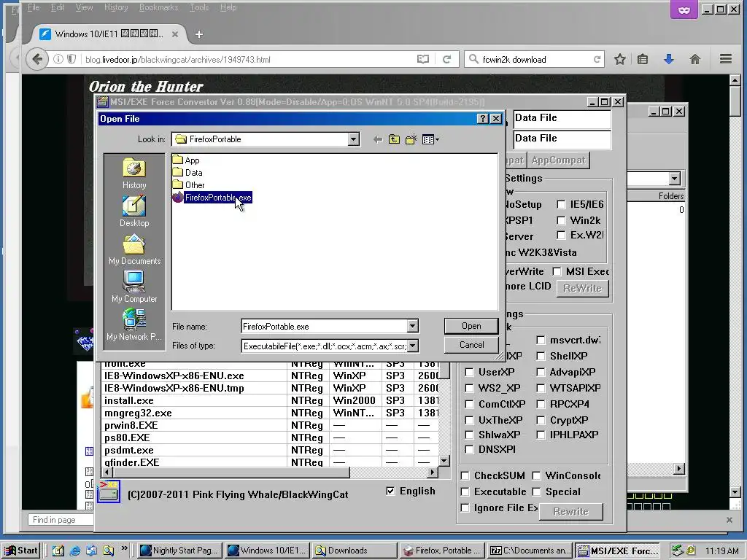
Task: Tick the UserXP checkbox
Action: pyautogui.click(x=469, y=372)
